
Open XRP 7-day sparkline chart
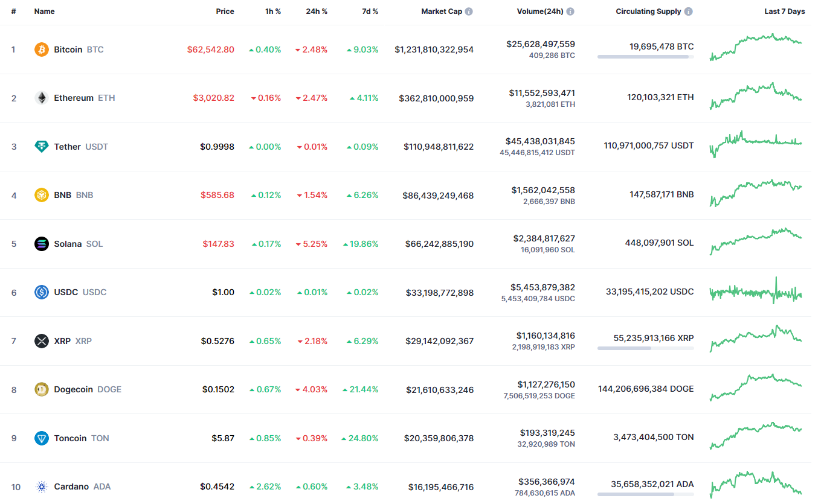[756, 339]
